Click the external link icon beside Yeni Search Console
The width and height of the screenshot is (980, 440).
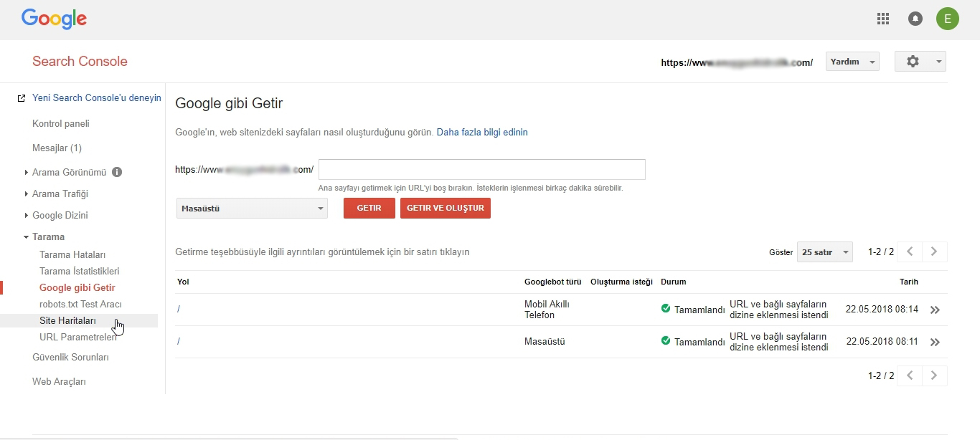[x=22, y=98]
